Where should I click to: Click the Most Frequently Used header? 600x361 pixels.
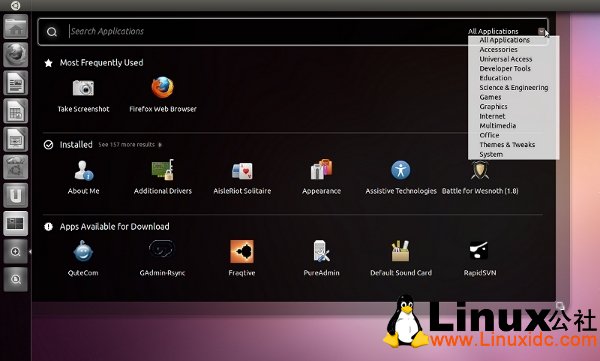(x=101, y=63)
